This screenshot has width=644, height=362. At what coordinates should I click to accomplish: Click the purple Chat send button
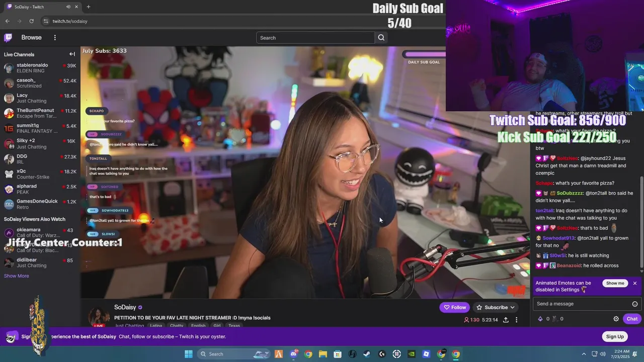pos(632,319)
